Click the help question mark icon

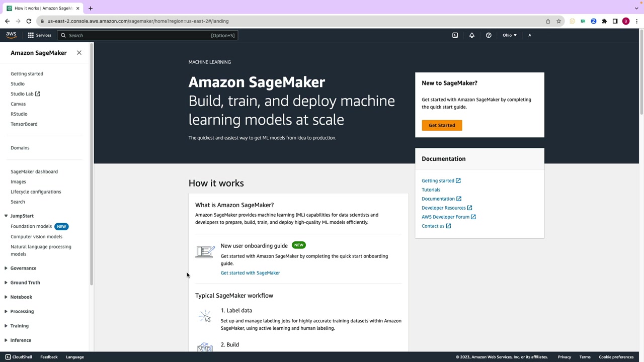489,35
